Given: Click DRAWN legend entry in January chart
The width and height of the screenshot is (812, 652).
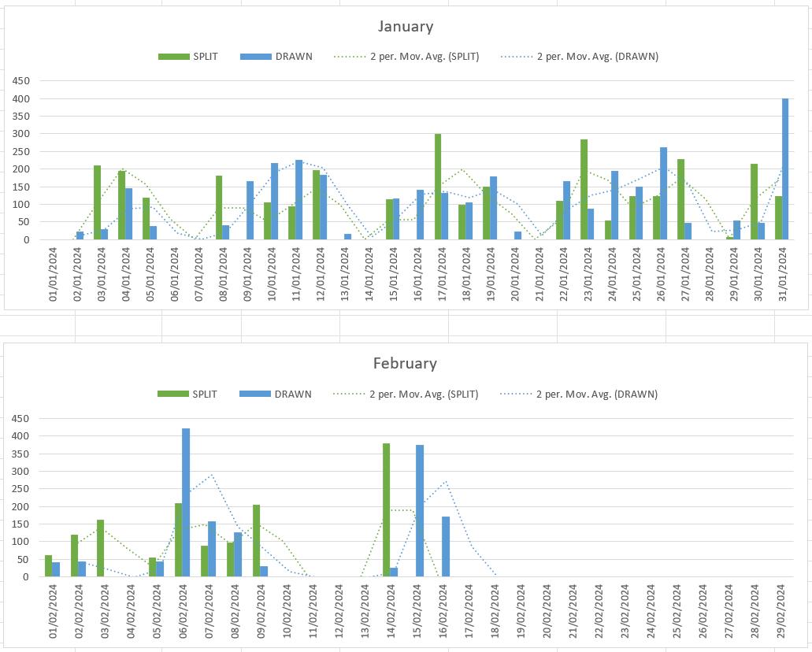Looking at the screenshot, I should pyautogui.click(x=276, y=57).
